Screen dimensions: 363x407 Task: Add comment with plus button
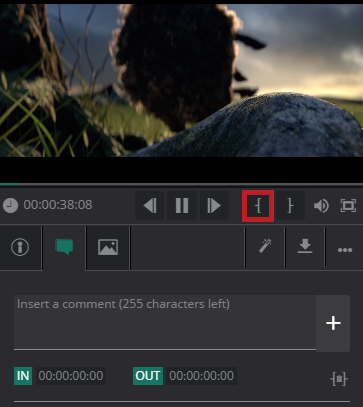tap(333, 323)
